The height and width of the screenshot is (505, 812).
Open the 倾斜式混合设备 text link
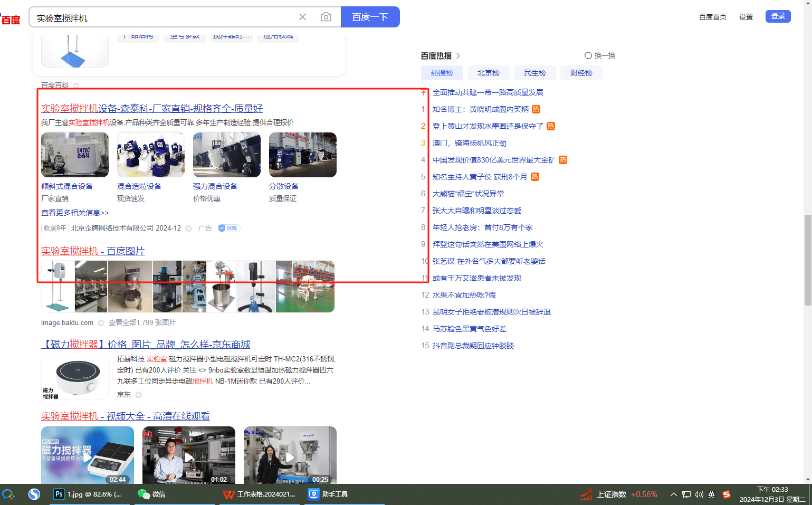pos(67,186)
